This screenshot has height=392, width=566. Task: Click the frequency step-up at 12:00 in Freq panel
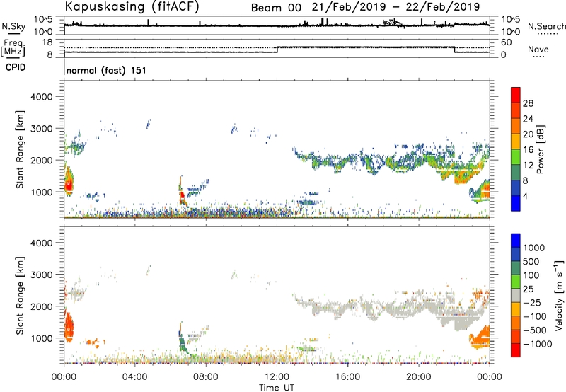(x=277, y=50)
